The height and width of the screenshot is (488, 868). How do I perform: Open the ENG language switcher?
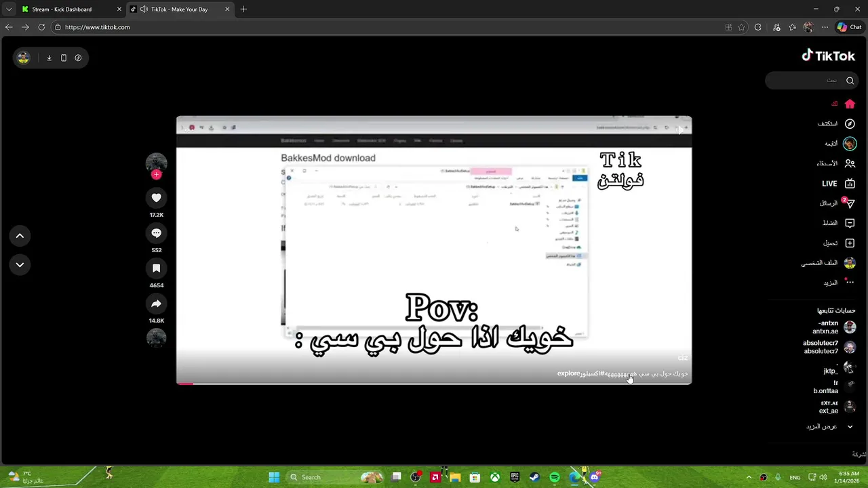tap(795, 477)
